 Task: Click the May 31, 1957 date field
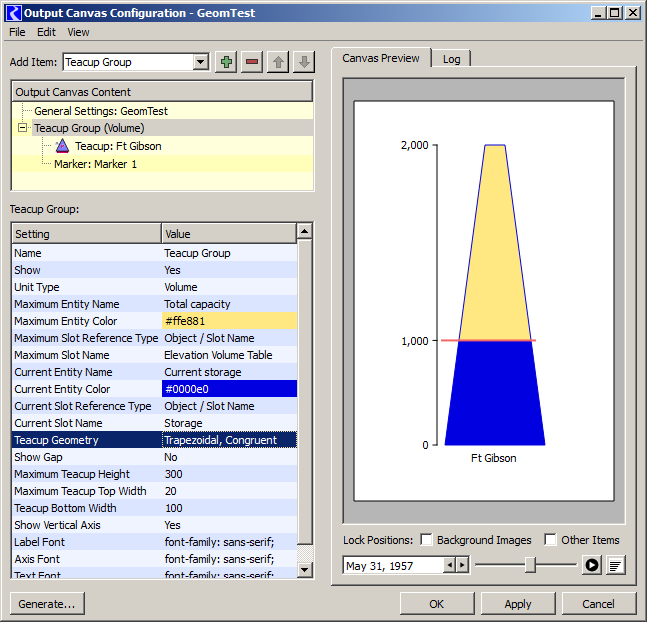(x=394, y=565)
